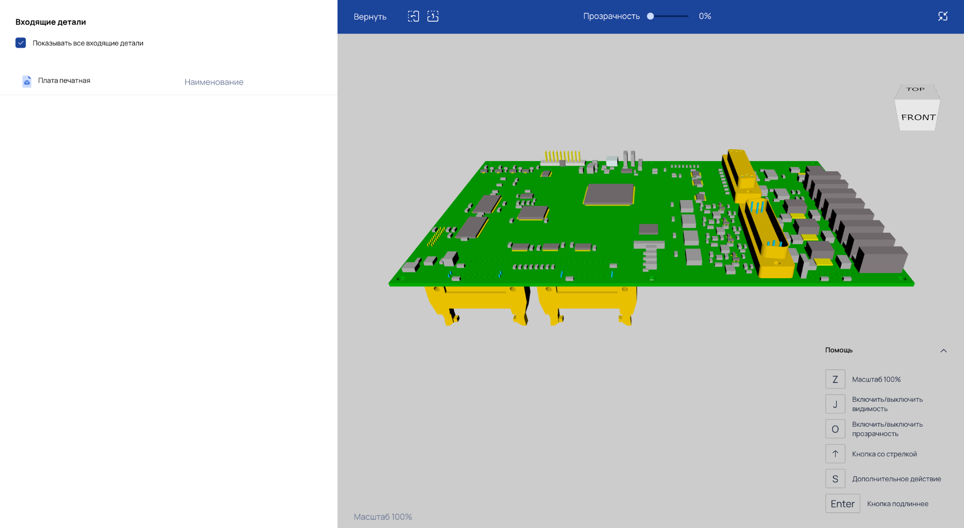Click the S key for Дополнительное действие

pos(835,479)
